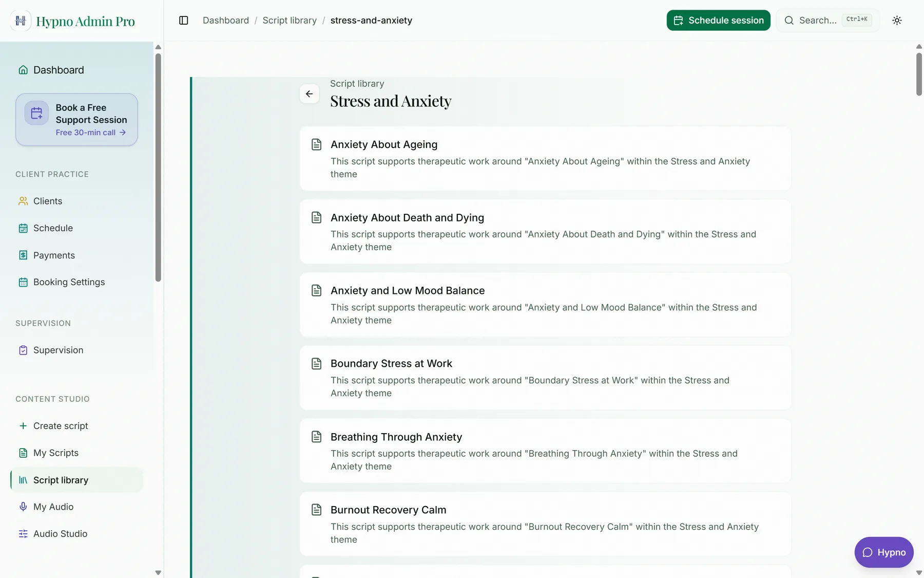Click the document icon for Boundary Stress at Work
The image size is (924, 578).
point(317,364)
